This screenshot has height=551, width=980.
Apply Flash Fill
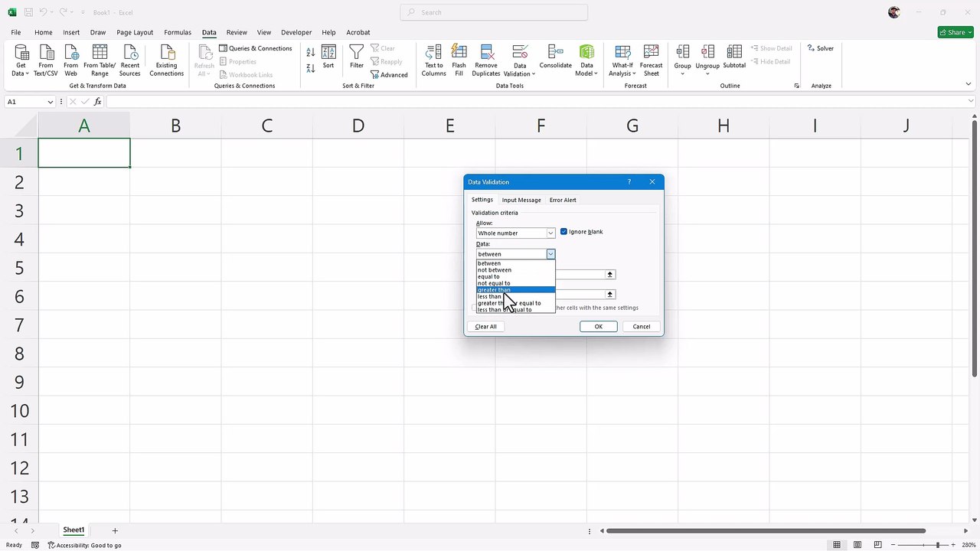(459, 60)
